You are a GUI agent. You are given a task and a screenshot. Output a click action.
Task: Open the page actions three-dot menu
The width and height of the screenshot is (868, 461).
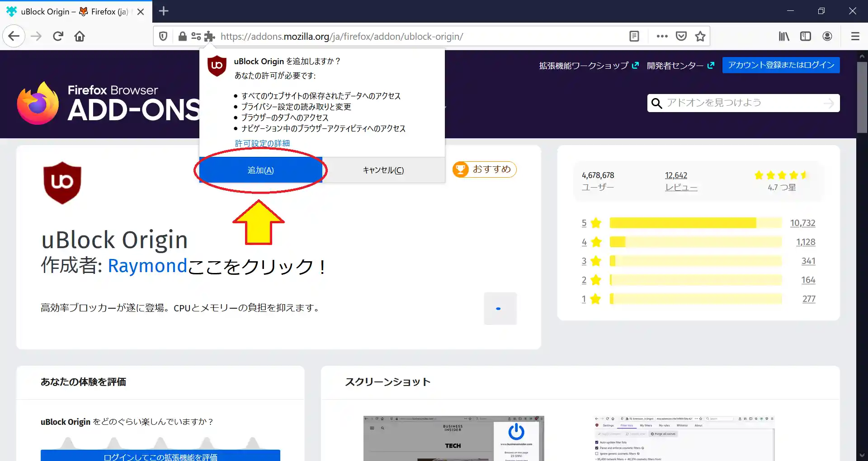[x=662, y=36]
